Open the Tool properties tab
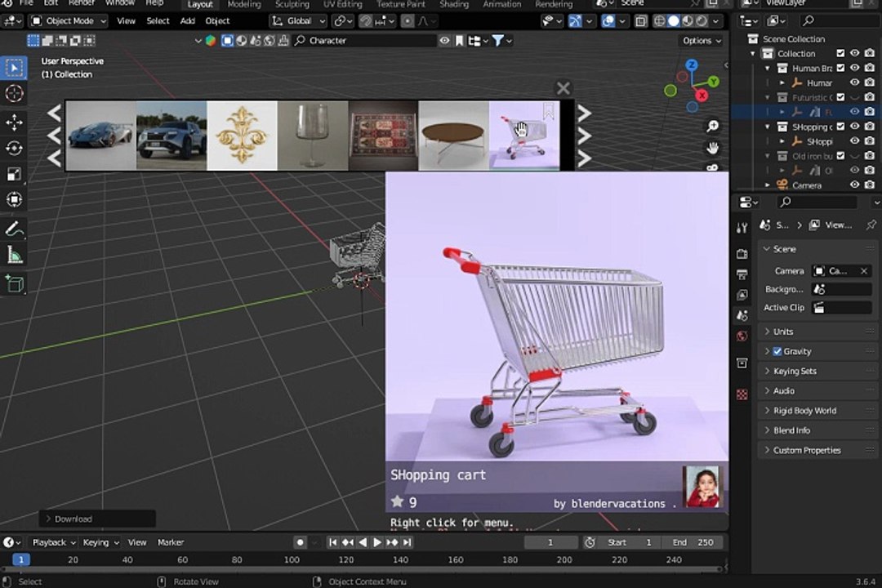The image size is (882, 588). pos(742,227)
